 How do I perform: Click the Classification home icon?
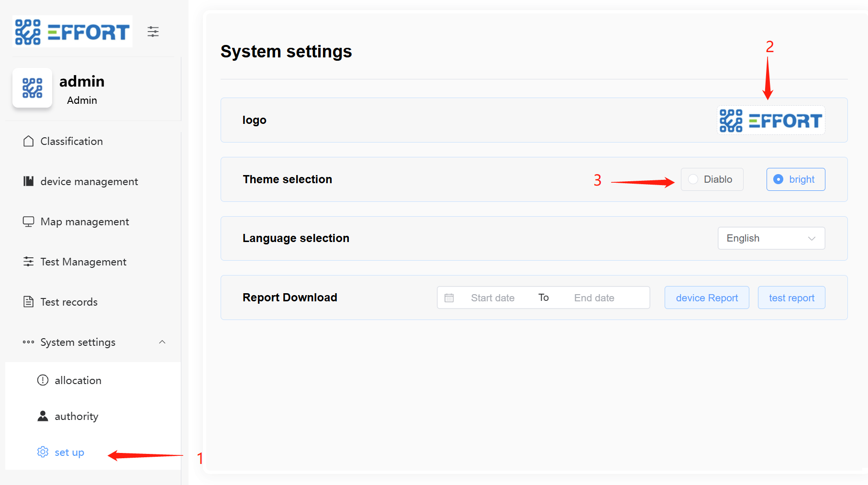tap(29, 141)
